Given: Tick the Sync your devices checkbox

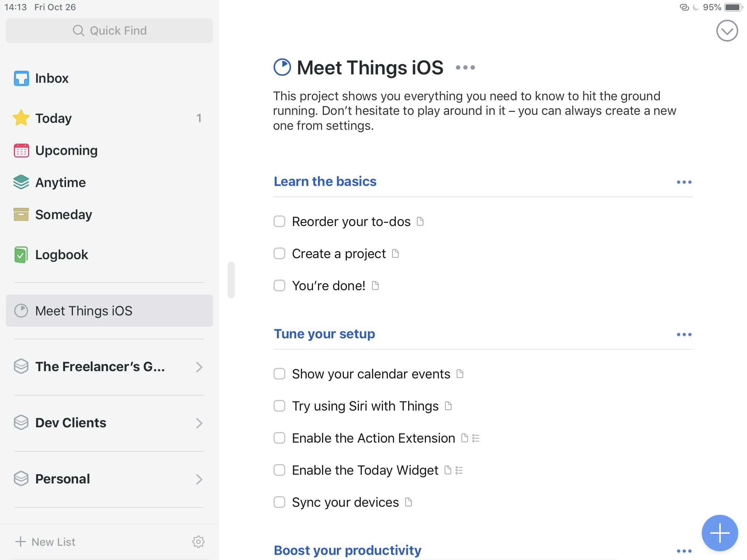Looking at the screenshot, I should tap(279, 502).
